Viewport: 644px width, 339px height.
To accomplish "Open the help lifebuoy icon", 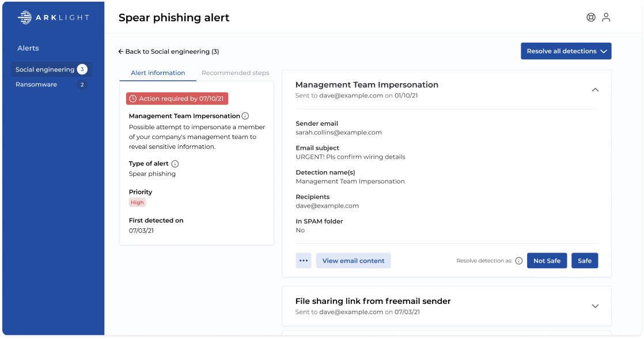I will 591,17.
